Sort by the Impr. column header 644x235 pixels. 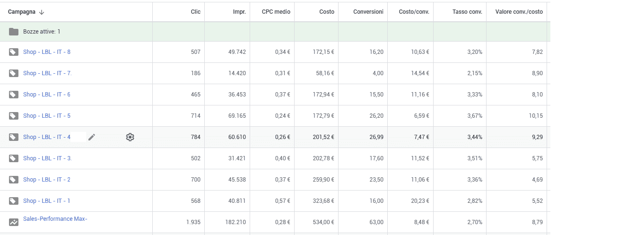[x=239, y=12]
